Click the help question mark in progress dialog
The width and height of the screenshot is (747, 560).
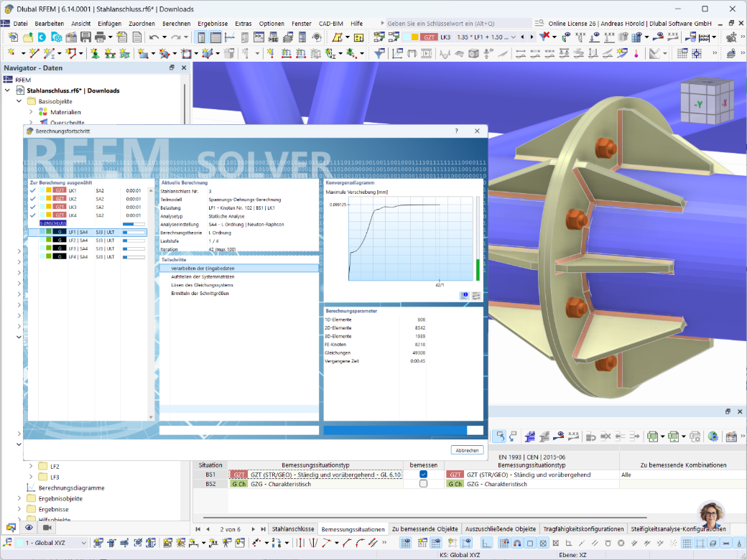[x=456, y=131]
